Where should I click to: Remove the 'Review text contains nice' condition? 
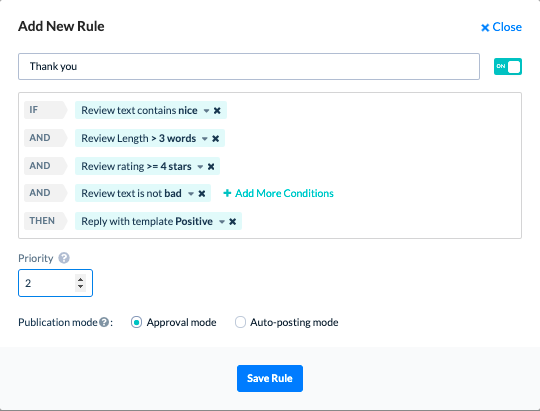[217, 111]
